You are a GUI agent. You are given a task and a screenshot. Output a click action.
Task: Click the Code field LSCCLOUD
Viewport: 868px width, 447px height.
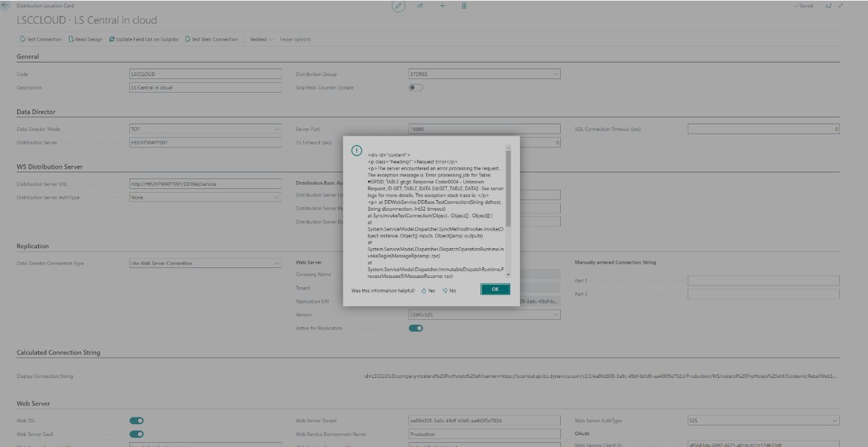205,74
